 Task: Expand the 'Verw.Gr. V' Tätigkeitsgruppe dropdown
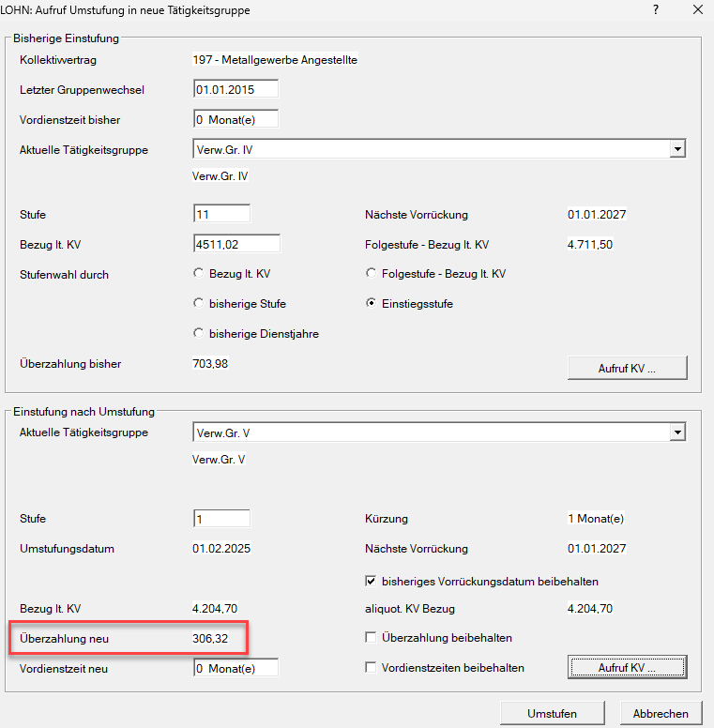(x=677, y=432)
